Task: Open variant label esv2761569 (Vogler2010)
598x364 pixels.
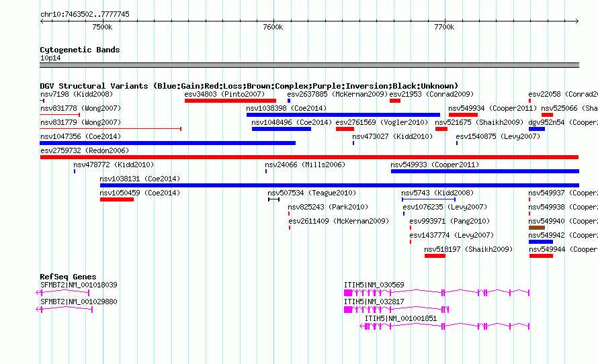Action: tap(382, 122)
